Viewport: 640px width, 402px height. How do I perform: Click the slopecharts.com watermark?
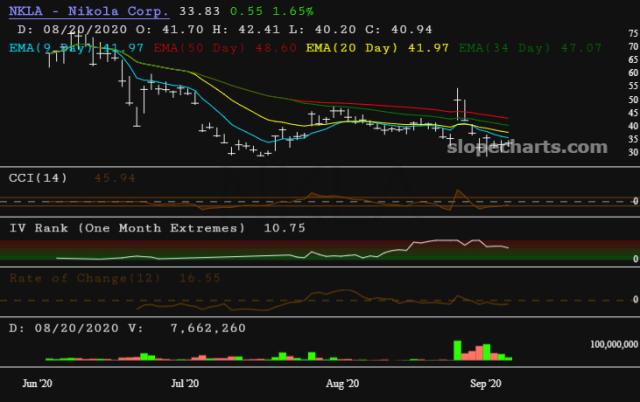tap(527, 147)
